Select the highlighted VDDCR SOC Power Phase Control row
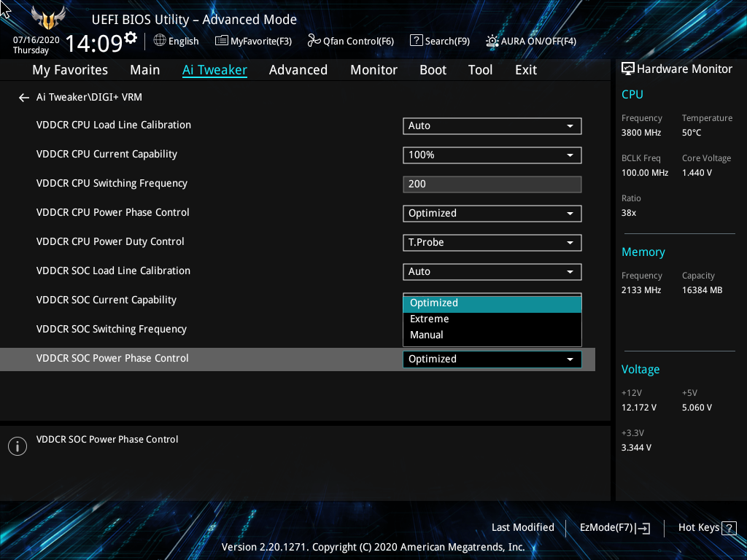 click(x=298, y=359)
